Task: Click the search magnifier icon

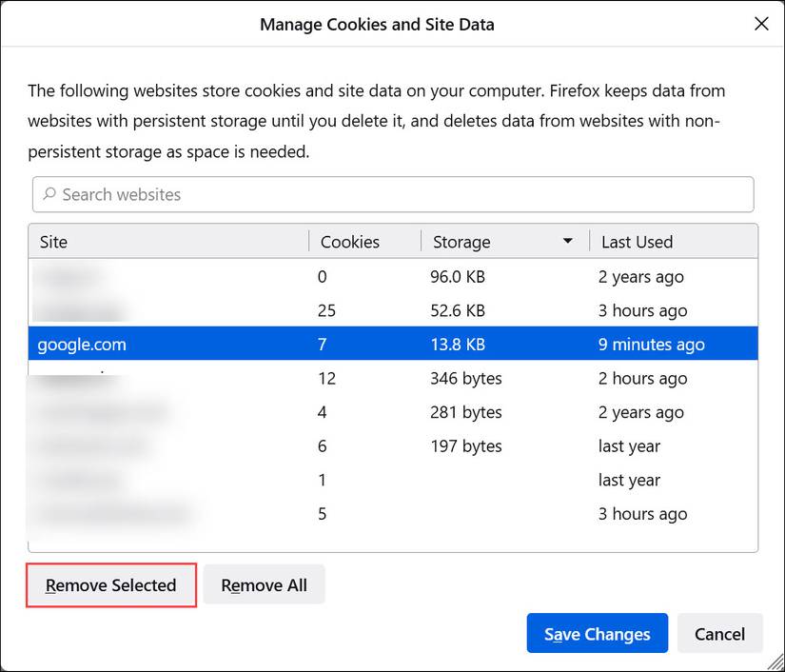Action: [49, 194]
